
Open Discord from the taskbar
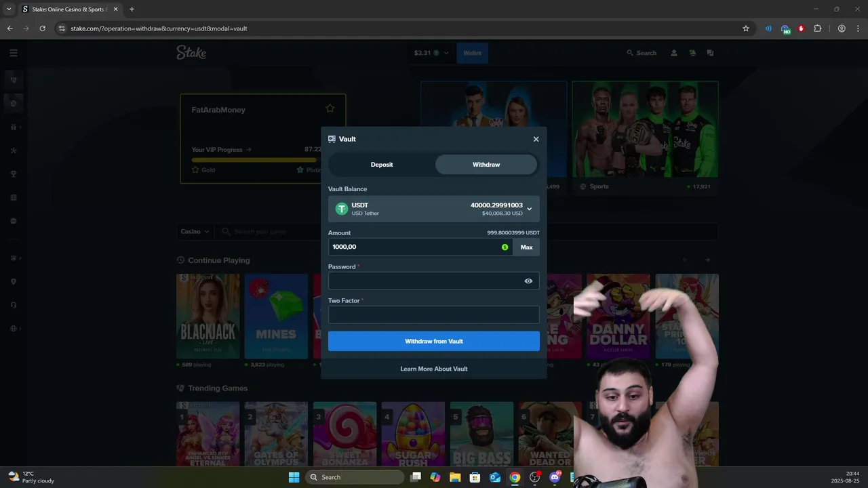pos(555,477)
